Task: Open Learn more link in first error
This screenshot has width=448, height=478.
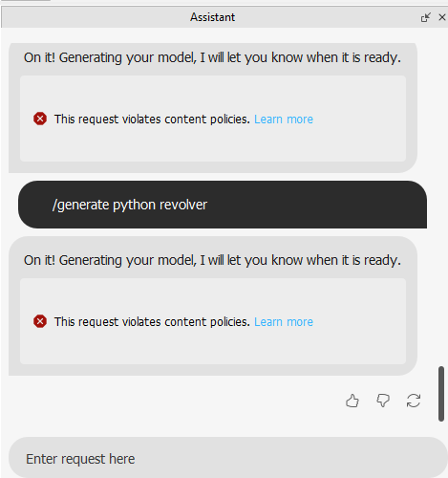Action: tap(284, 119)
